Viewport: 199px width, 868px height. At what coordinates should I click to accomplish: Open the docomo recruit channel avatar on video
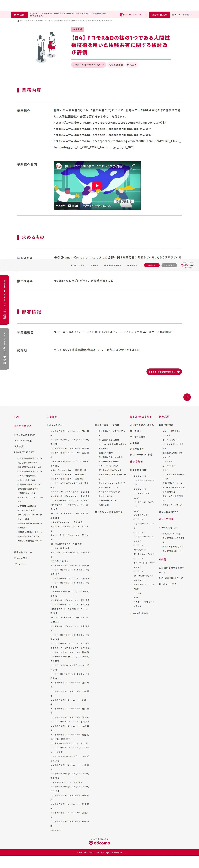pyautogui.click(x=59, y=166)
